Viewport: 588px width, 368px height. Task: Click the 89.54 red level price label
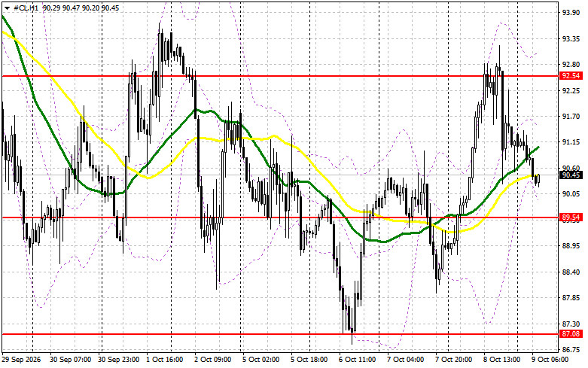[x=571, y=217]
